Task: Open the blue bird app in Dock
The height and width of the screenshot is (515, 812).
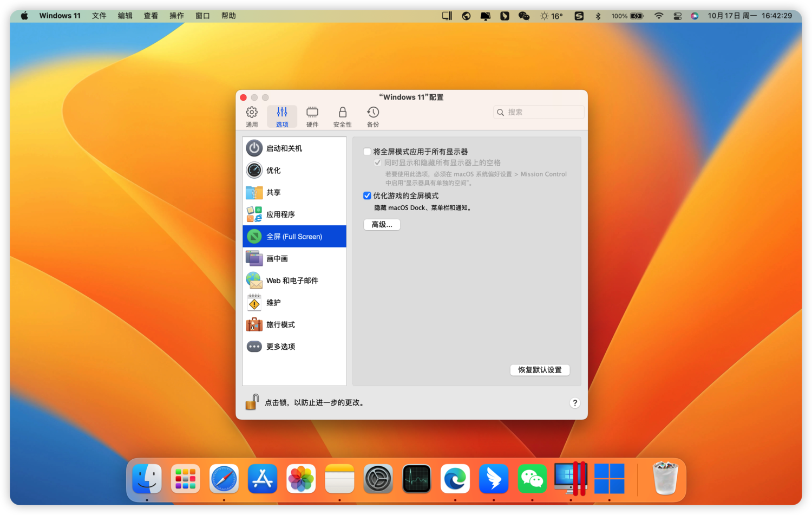Action: pos(494,479)
